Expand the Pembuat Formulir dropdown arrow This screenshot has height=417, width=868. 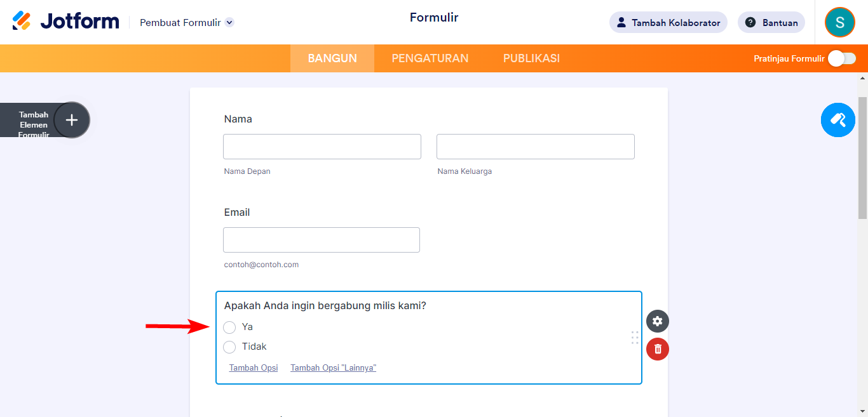(x=229, y=22)
